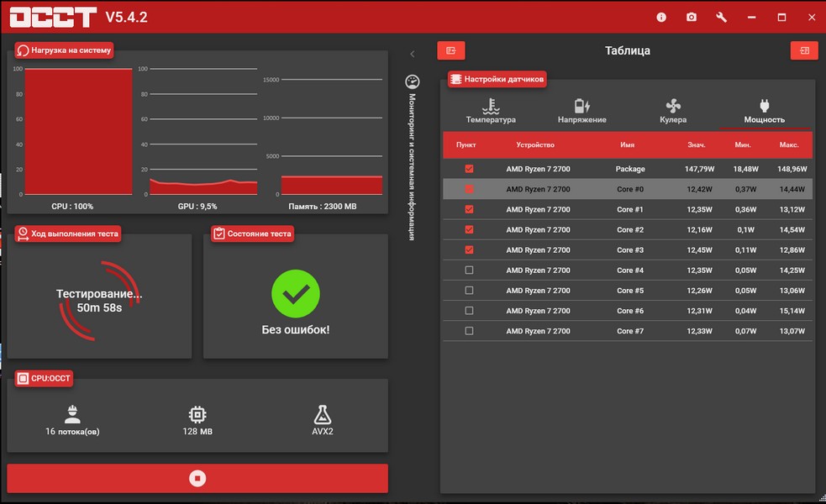Click the GPU load graph
This screenshot has height=504, width=826.
point(203,132)
